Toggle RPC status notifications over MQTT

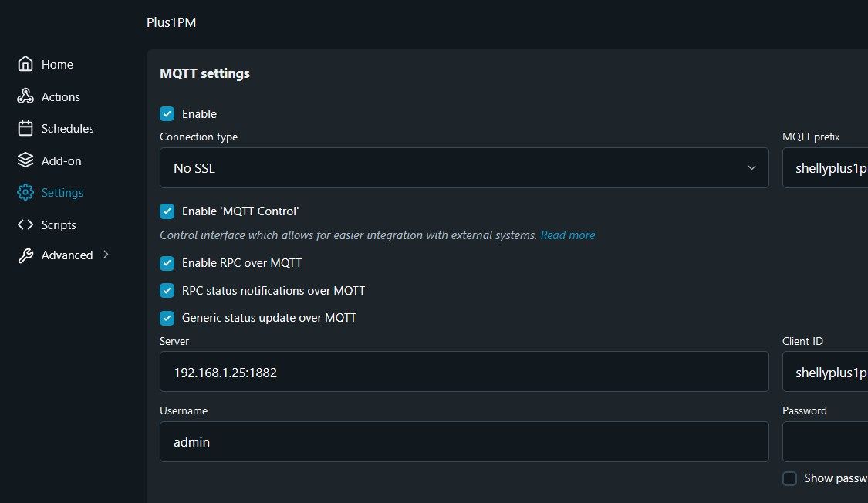167,291
